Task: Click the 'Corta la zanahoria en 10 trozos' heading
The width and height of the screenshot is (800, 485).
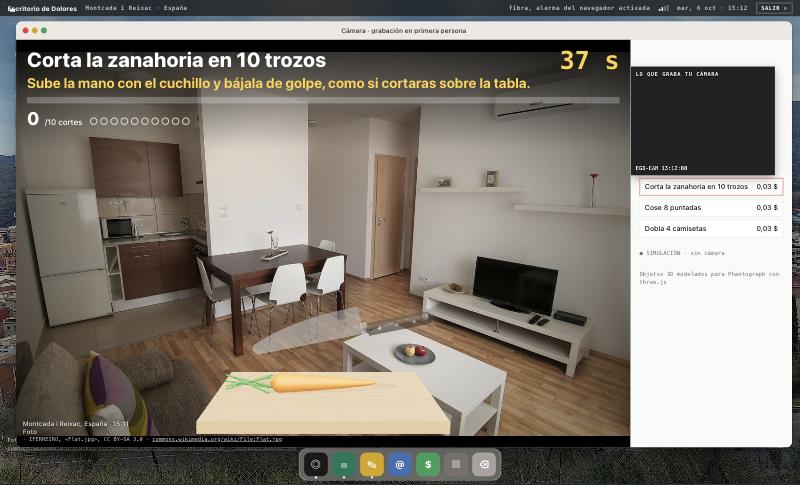Action: click(177, 60)
